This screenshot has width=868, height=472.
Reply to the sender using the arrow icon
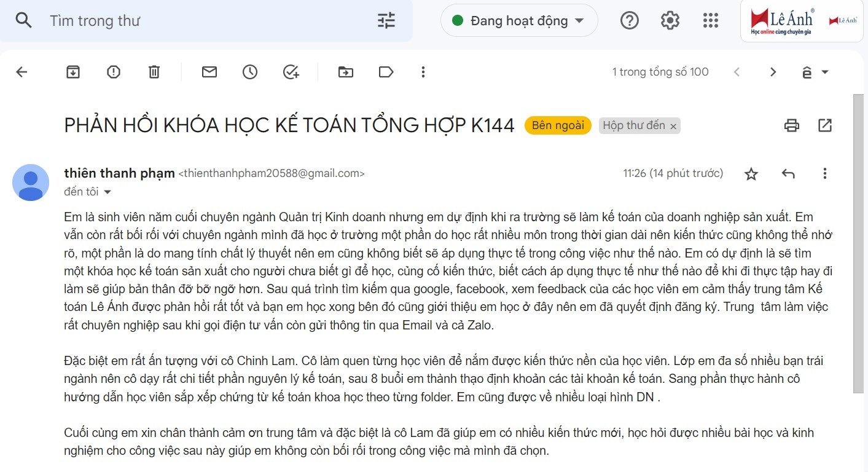(x=788, y=174)
